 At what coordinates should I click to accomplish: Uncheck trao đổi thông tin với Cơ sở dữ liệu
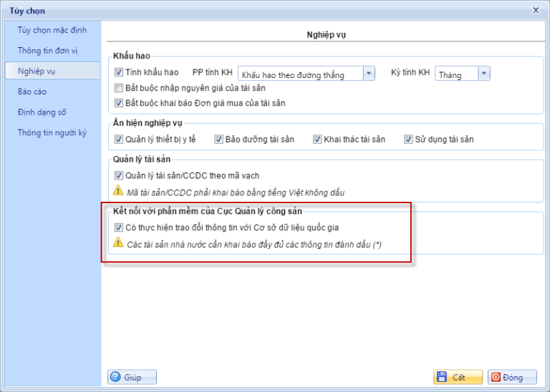[119, 228]
